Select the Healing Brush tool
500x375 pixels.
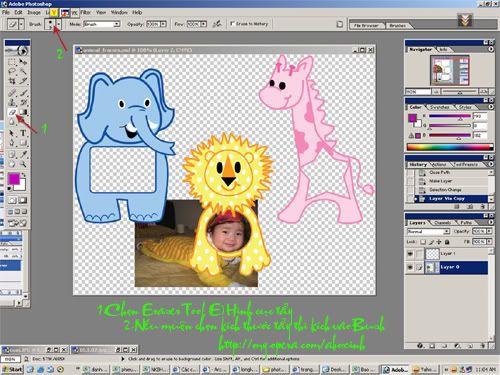pyautogui.click(x=12, y=93)
